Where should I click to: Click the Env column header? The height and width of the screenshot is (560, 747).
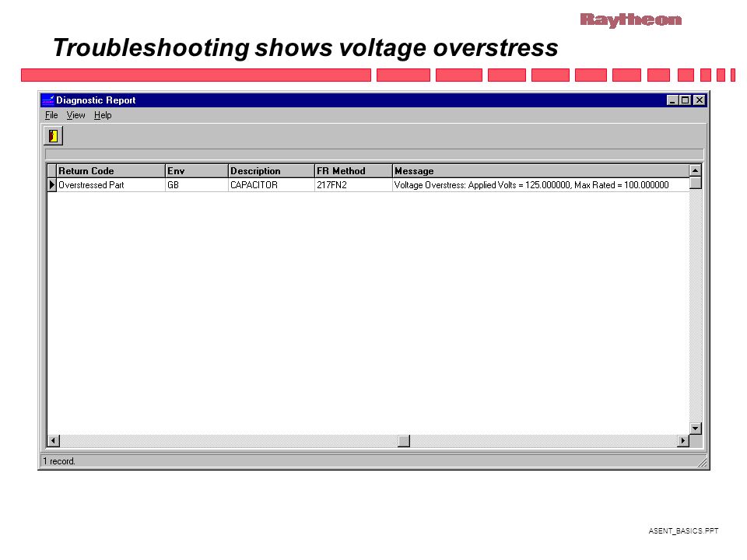pos(197,171)
